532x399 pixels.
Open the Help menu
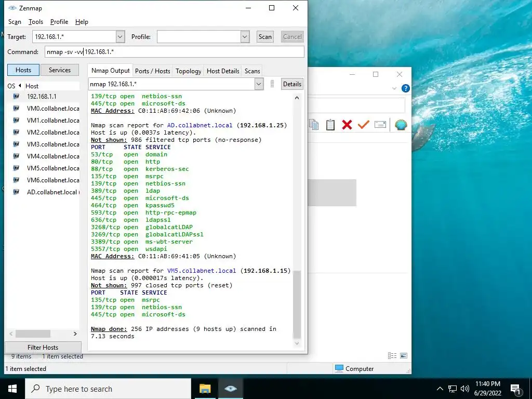coord(82,22)
